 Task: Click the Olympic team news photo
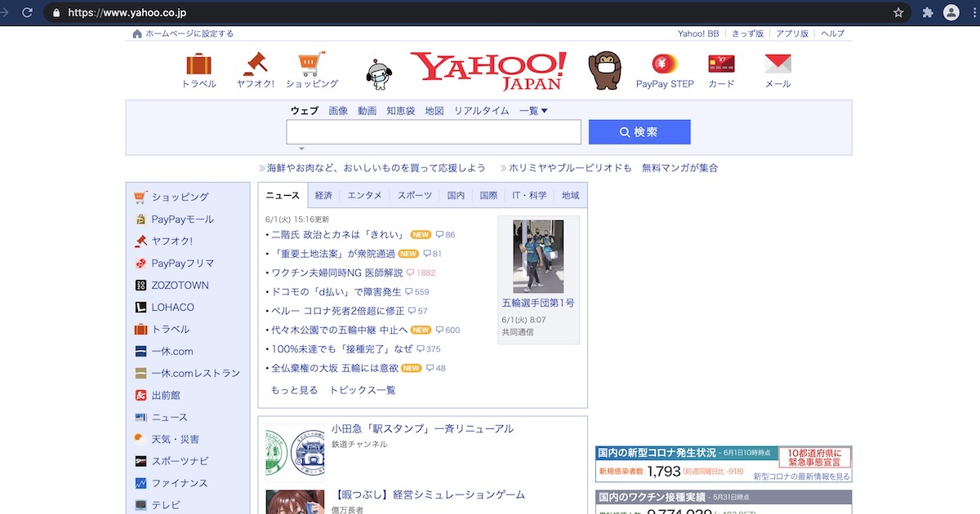click(538, 256)
